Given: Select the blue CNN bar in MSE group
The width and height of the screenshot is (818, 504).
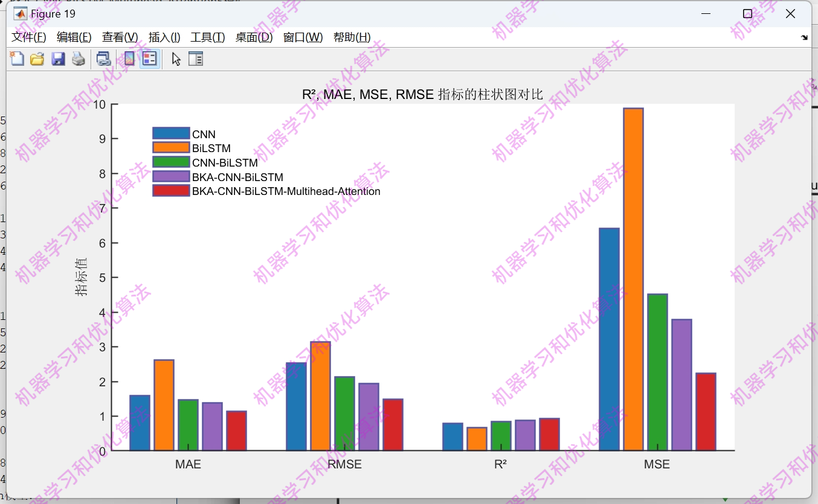Looking at the screenshot, I should pos(609,339).
